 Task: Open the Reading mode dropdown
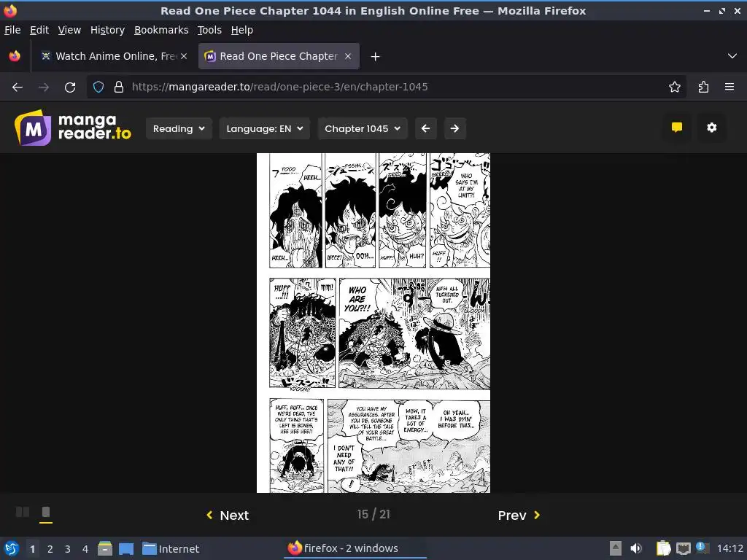point(178,128)
